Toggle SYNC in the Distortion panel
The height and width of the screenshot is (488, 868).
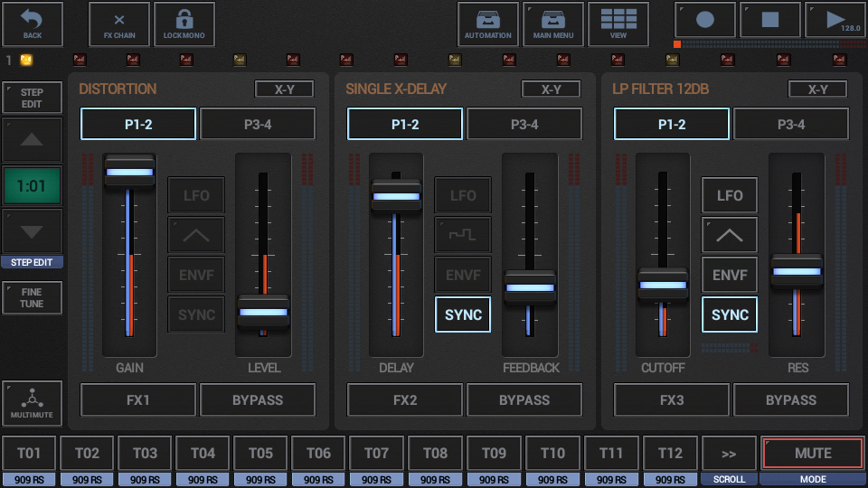pos(196,314)
